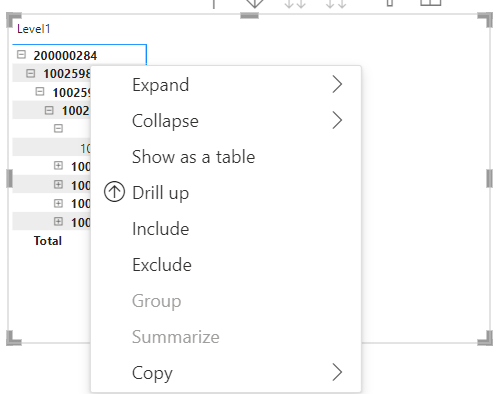Expand the last collapsed 100 row
499x394 pixels.
(x=58, y=221)
